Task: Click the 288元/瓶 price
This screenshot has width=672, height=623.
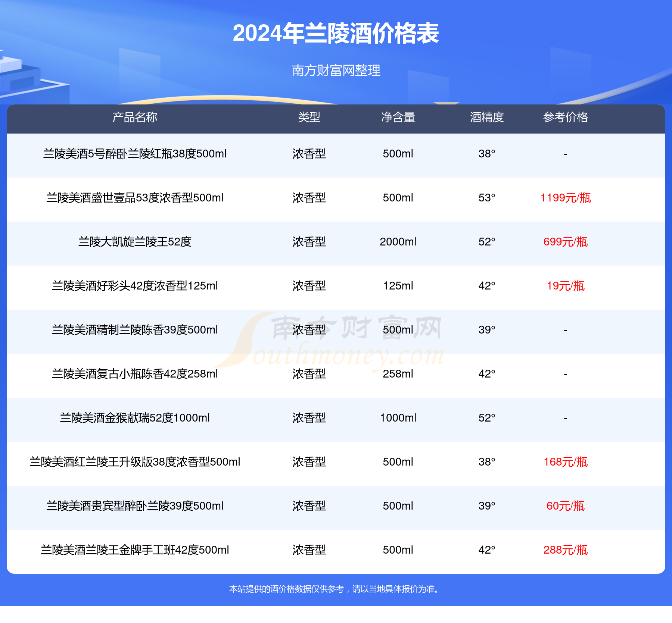Action: (566, 550)
